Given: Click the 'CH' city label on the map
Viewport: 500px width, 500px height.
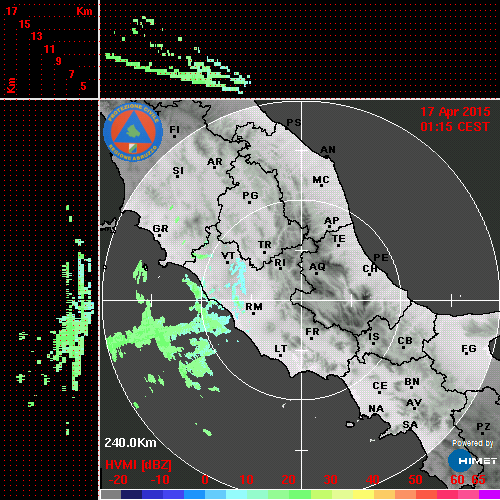Looking at the screenshot, I should [x=370, y=269].
